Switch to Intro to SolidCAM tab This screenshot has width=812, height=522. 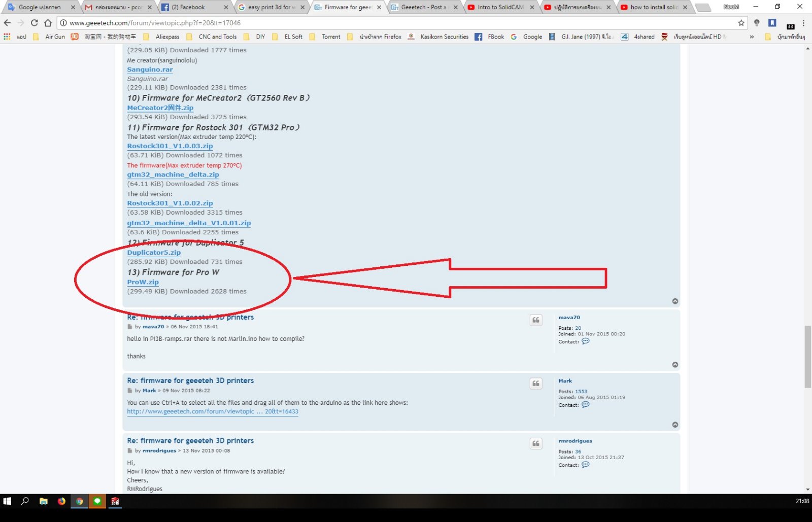point(500,7)
